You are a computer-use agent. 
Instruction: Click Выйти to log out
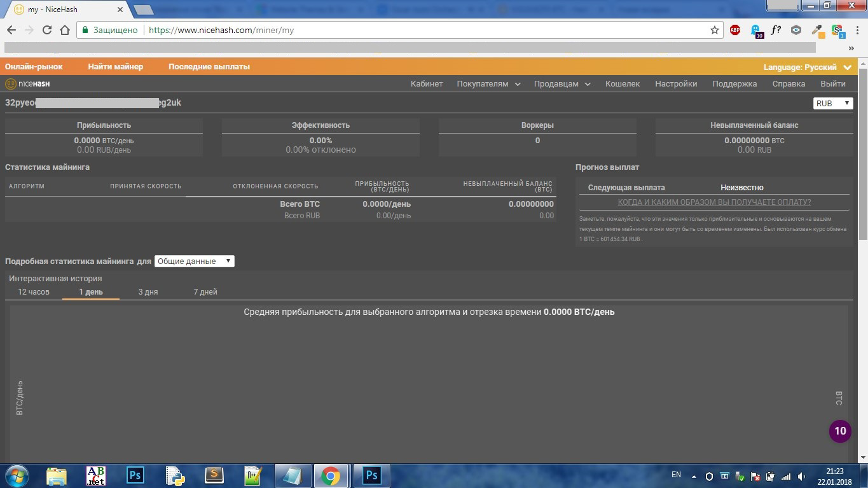833,83
